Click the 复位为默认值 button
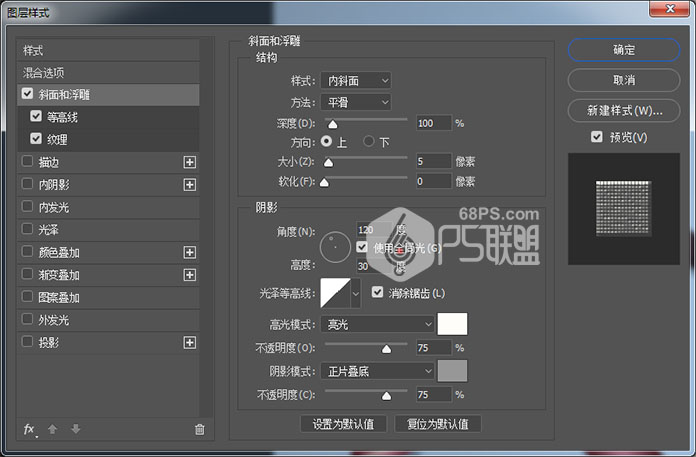This screenshot has height=457, width=696. tap(438, 424)
